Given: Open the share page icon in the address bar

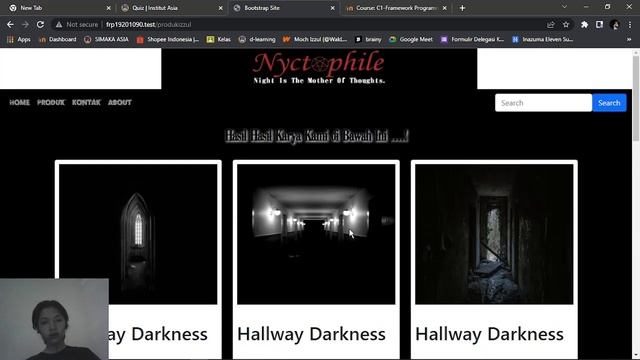Looking at the screenshot, I should pos(551,24).
